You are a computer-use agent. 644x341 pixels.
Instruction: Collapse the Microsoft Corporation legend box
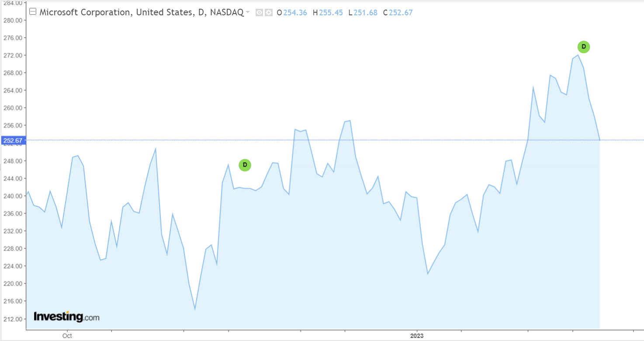pos(33,12)
